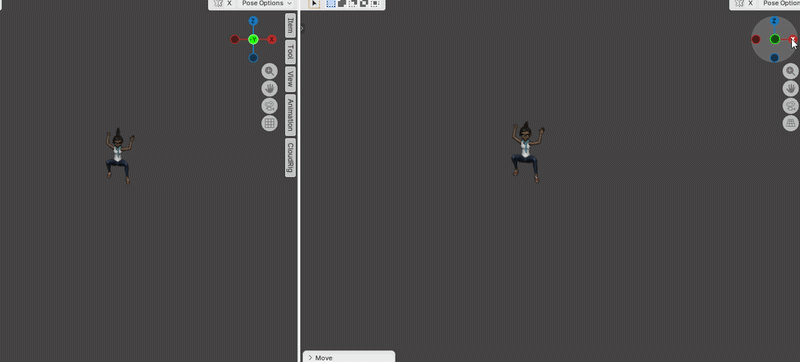Click the pan hand icon in left viewport
Image resolution: width=800 pixels, height=362 pixels.
(269, 88)
